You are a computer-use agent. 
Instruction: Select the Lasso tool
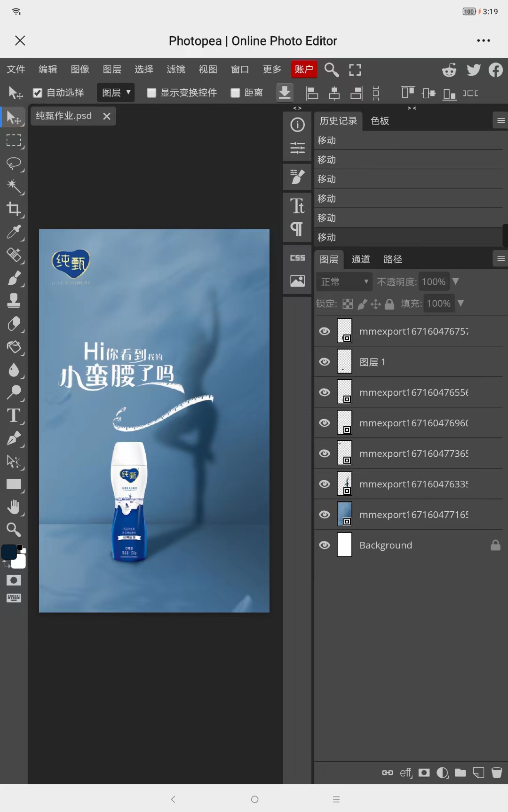pyautogui.click(x=14, y=164)
